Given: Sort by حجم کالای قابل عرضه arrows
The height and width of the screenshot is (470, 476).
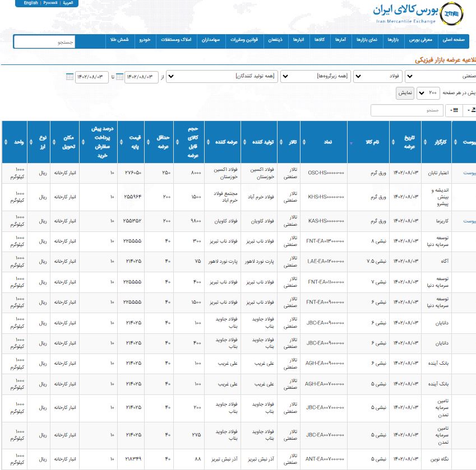Looking at the screenshot, I should coord(178,142).
